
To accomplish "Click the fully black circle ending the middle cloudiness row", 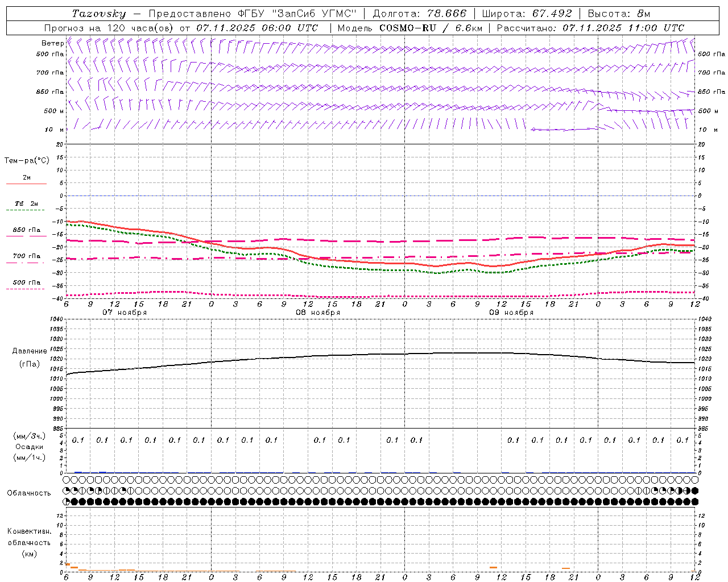I will [x=694, y=490].
